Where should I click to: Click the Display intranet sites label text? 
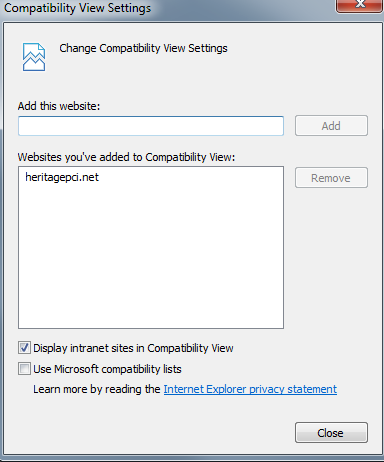click(x=133, y=348)
